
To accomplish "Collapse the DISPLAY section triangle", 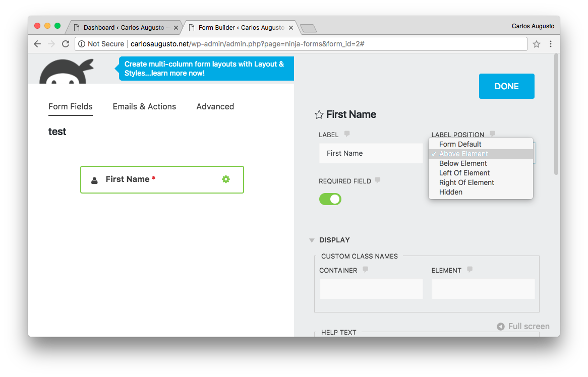I will (312, 240).
